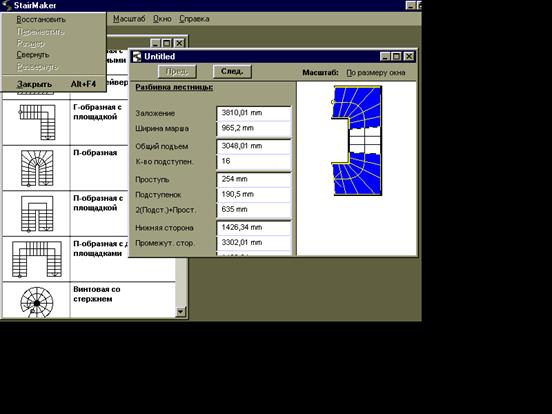552x414 pixels.
Task: Click the StairMaker application title icon
Action: click(6, 5)
